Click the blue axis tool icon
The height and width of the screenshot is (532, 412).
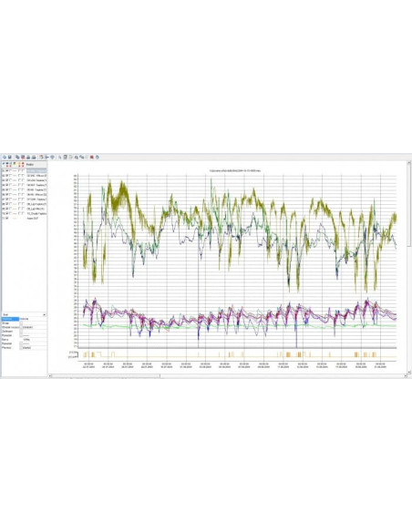pos(46,157)
